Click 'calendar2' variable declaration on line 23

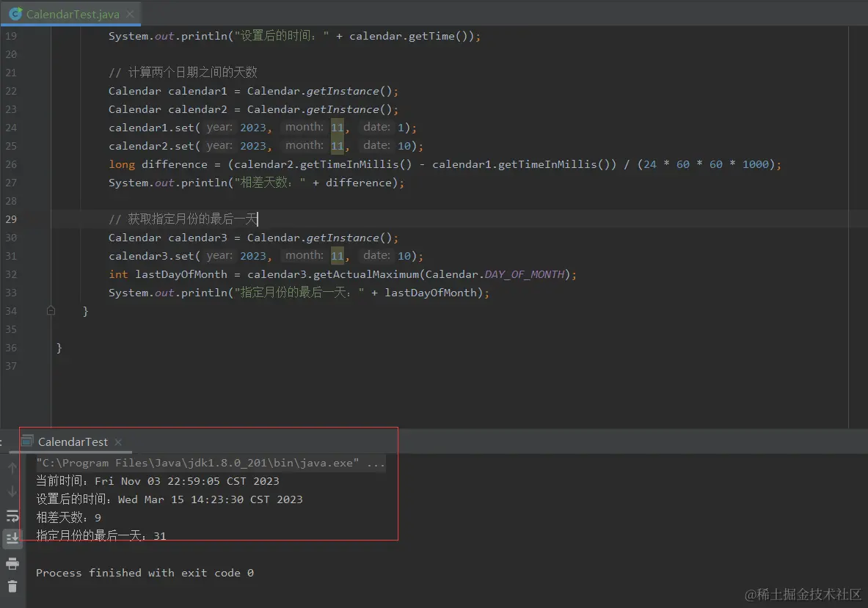pos(197,109)
